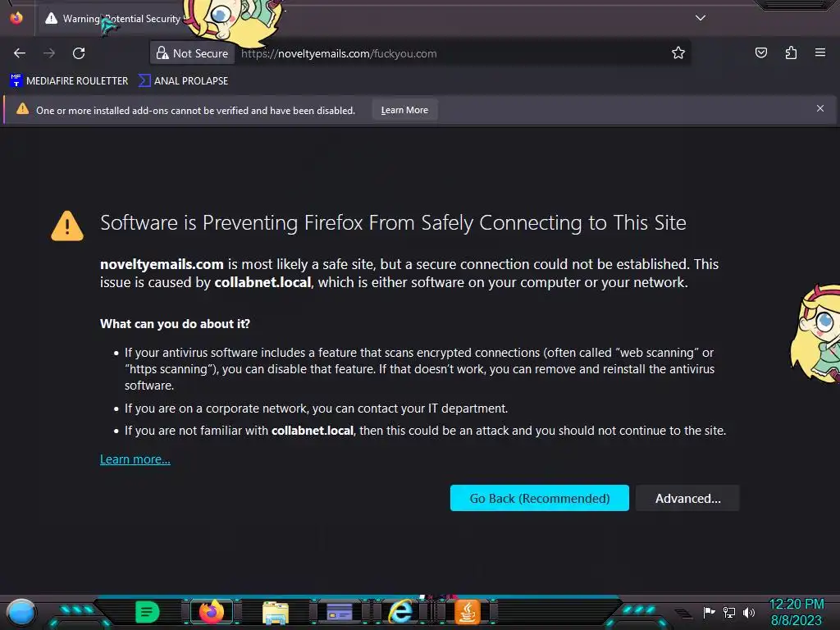Click the Firefox logo icon beside tab
This screenshot has width=840, height=630.
pos(16,18)
